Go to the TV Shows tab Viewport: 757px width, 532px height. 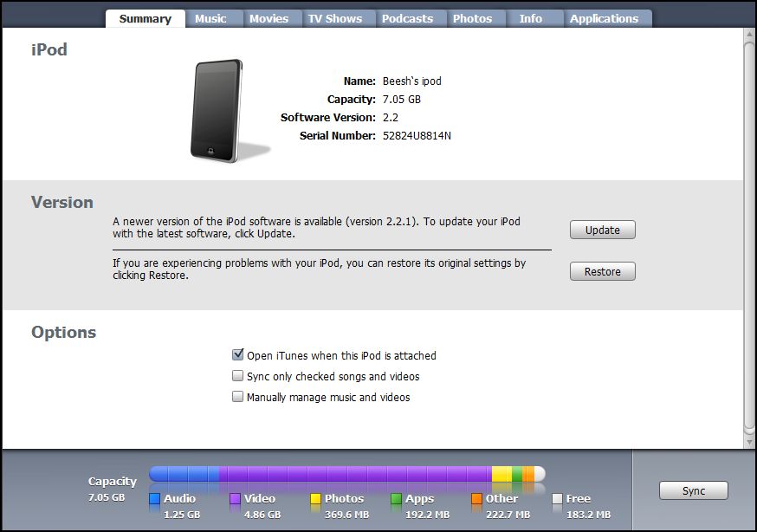pyautogui.click(x=334, y=18)
